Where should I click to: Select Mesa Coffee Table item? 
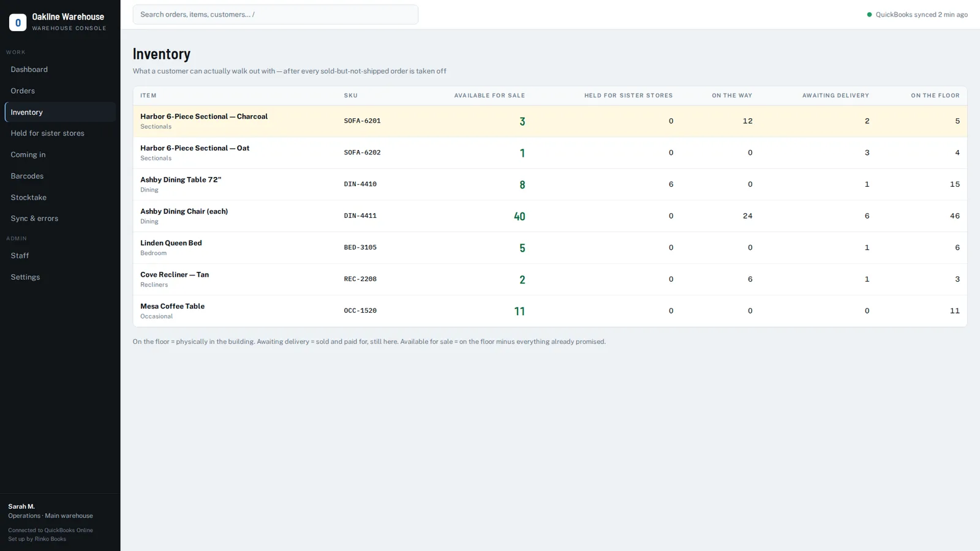[x=172, y=306]
